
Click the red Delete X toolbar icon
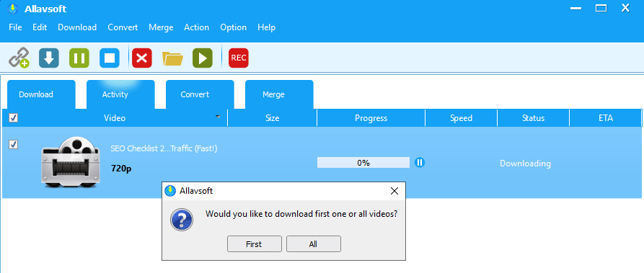[141, 58]
